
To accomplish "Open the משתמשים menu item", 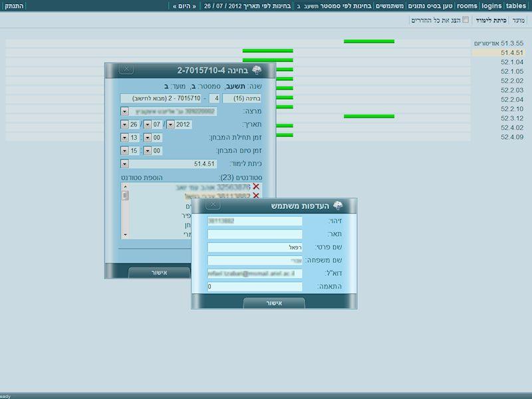I will pyautogui.click(x=390, y=6).
